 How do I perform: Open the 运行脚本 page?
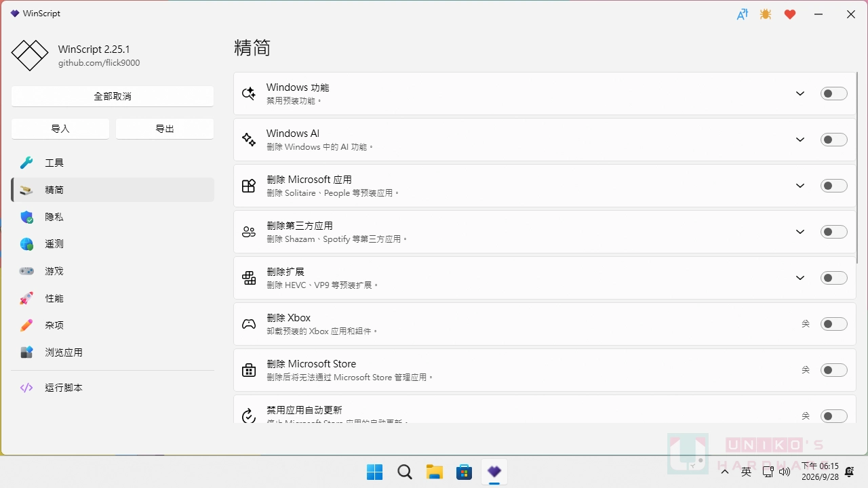point(113,388)
